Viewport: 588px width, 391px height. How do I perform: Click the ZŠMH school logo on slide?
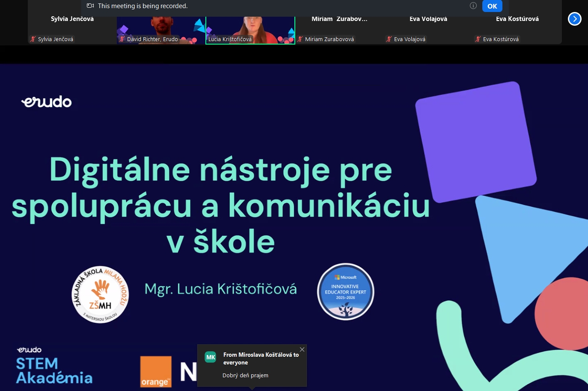coord(100,295)
